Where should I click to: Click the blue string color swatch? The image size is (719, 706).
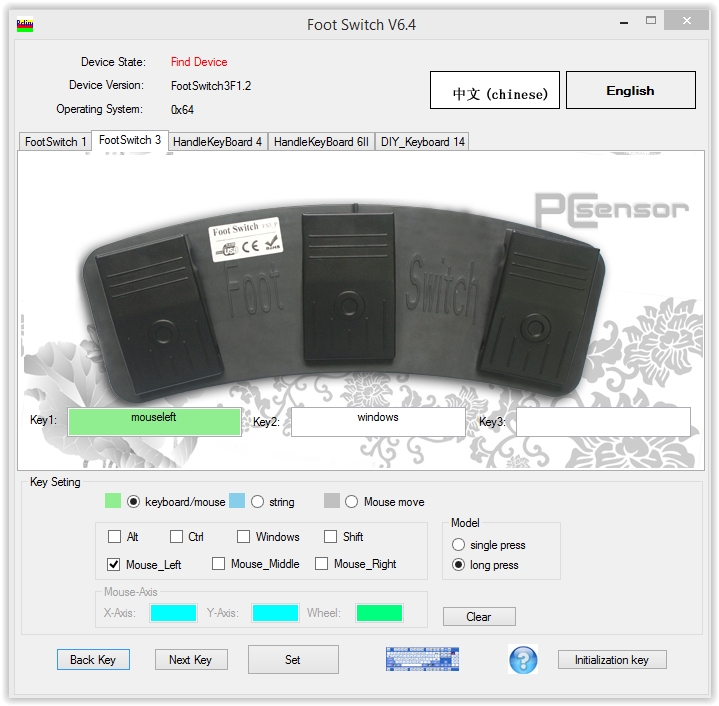click(x=237, y=501)
